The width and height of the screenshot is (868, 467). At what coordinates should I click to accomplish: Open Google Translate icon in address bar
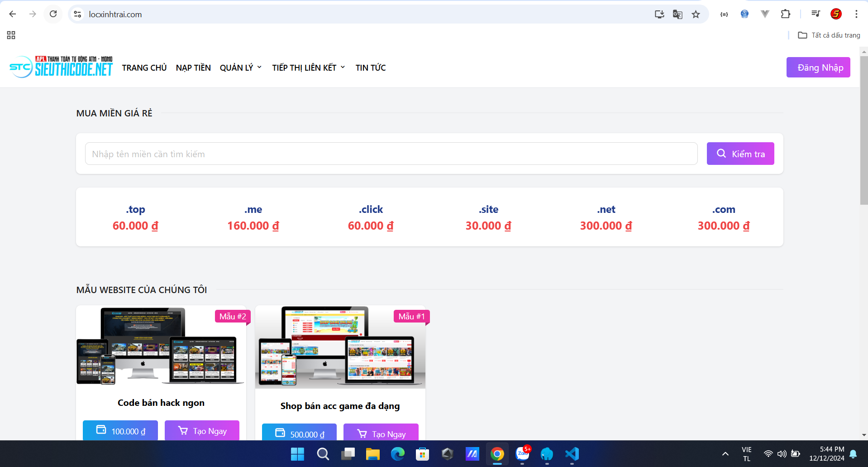tap(677, 14)
